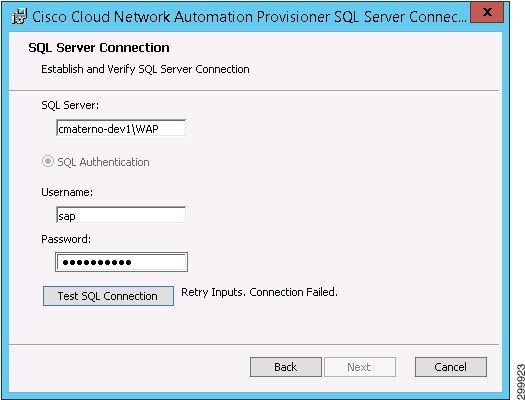Click the 'SQL Server Connection' heading

click(x=99, y=48)
